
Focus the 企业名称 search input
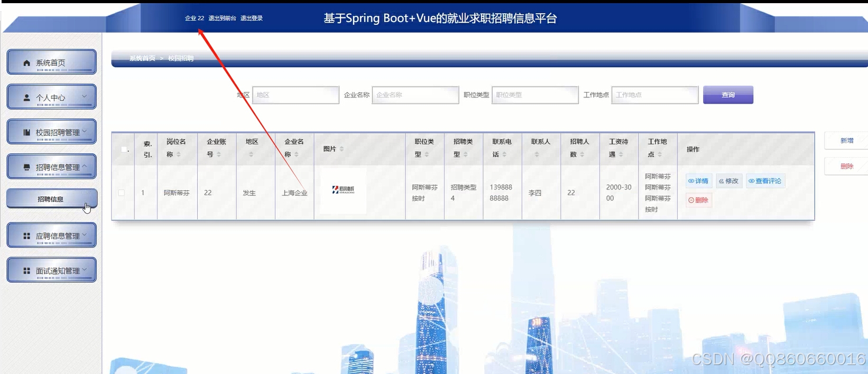click(x=415, y=95)
